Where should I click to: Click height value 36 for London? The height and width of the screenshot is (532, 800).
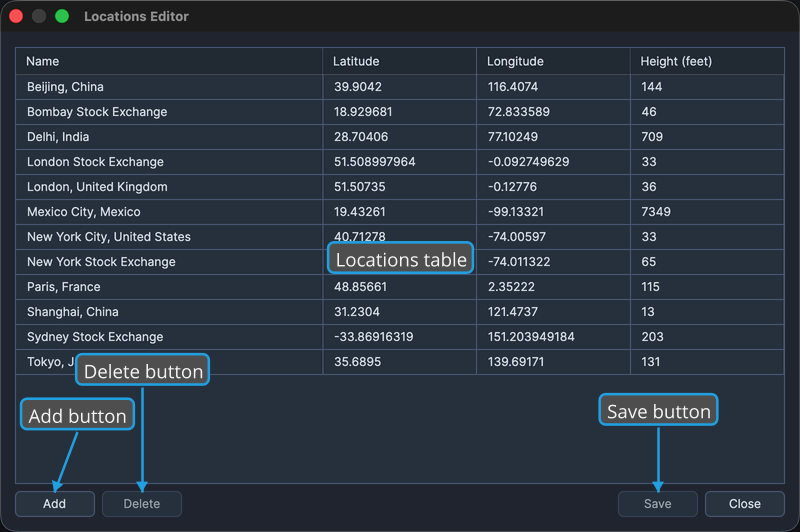coord(649,187)
